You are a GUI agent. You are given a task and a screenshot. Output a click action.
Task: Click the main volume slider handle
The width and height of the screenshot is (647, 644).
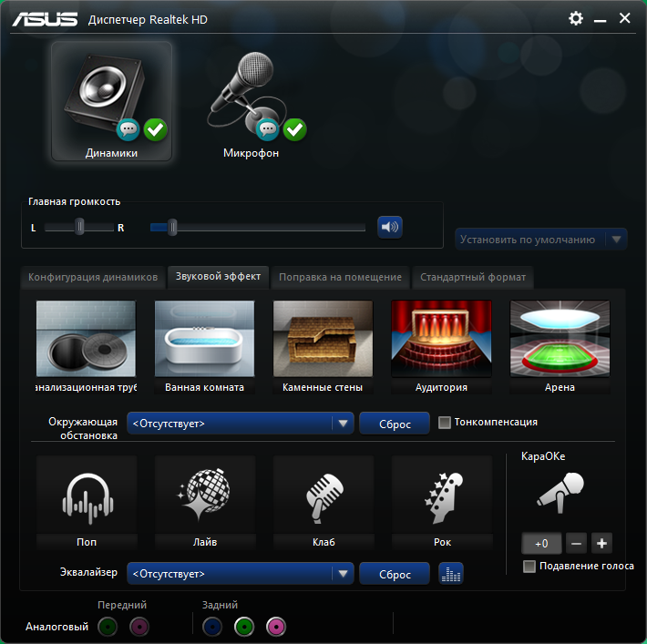pos(172,228)
